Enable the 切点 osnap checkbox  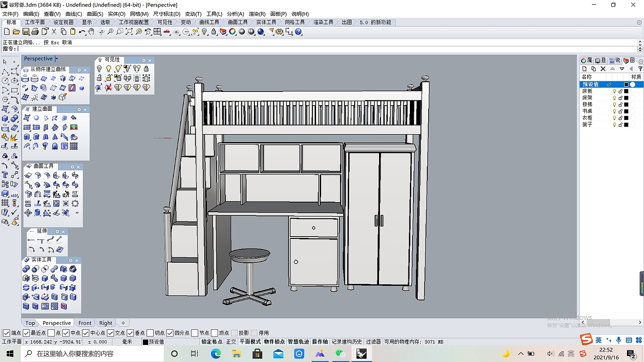[150, 333]
